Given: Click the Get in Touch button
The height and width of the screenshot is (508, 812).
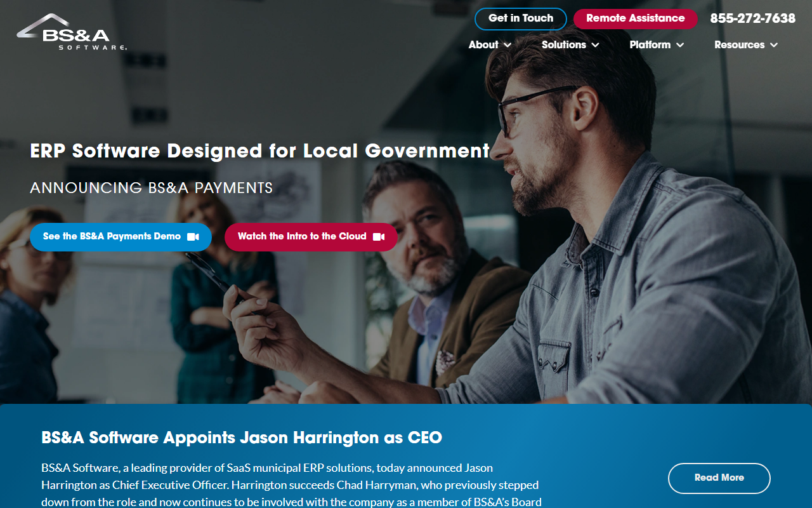Looking at the screenshot, I should (x=521, y=18).
